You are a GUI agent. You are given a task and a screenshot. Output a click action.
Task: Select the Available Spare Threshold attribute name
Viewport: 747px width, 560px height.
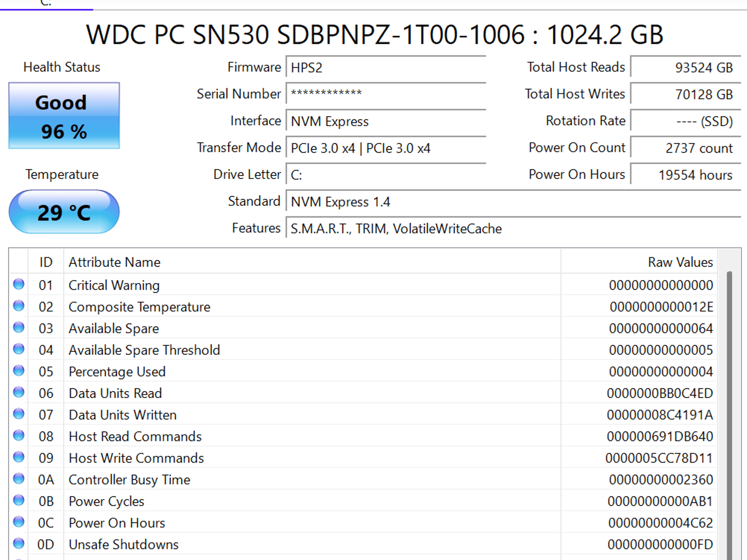(144, 350)
